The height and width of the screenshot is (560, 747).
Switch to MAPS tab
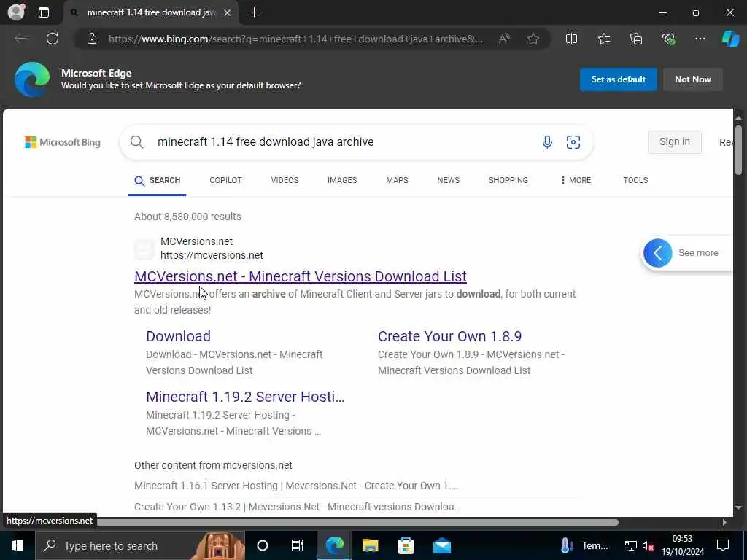point(397,181)
